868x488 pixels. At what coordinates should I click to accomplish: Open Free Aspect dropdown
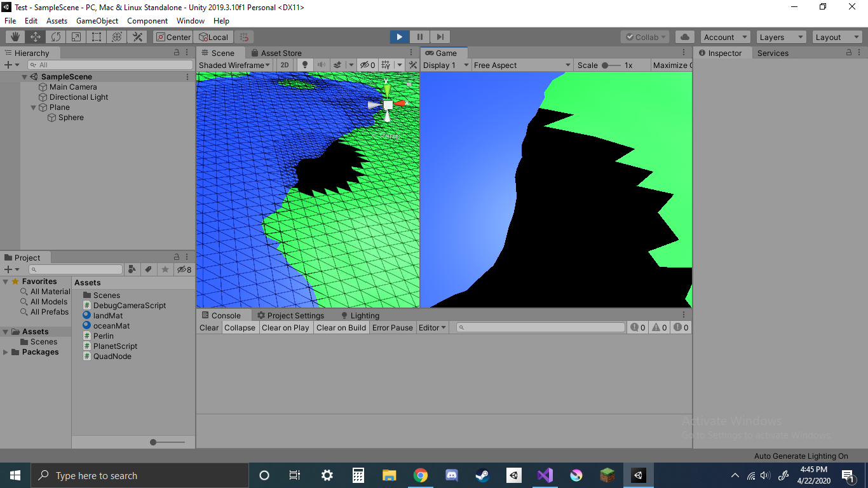522,65
